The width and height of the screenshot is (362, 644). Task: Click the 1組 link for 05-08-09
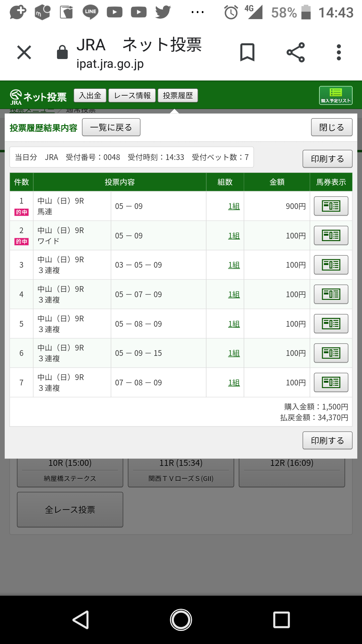coord(234,324)
